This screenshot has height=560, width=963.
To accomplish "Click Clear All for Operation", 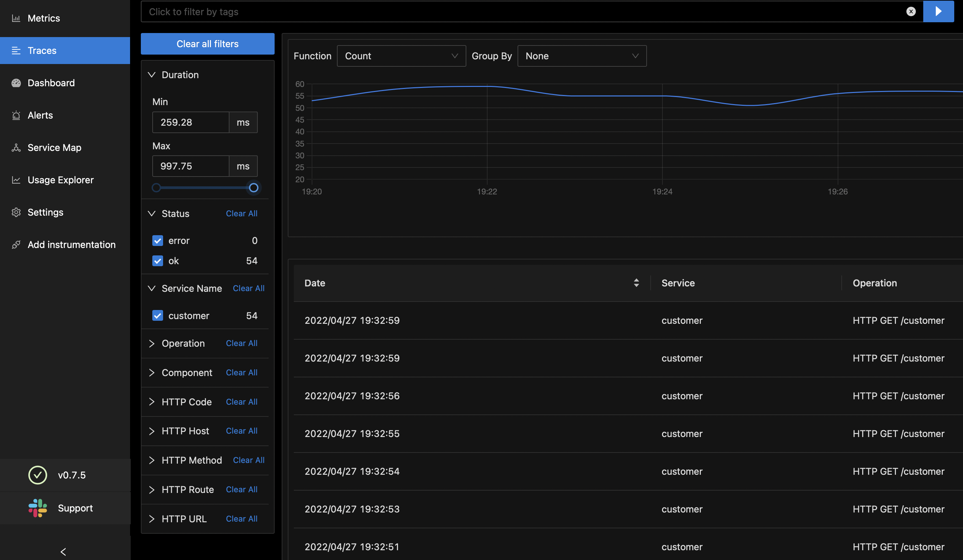I will [242, 343].
